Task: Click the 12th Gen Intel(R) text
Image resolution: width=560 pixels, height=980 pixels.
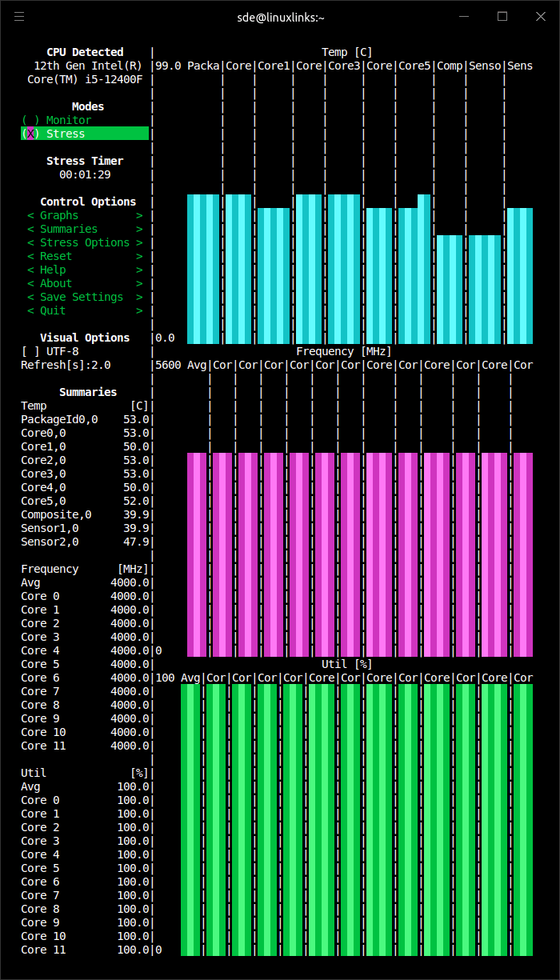Action: 88,66
